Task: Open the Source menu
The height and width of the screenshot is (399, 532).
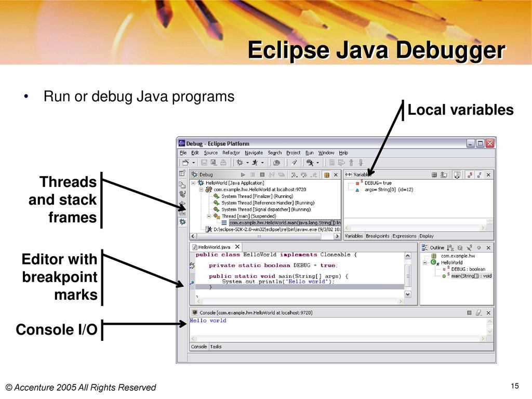Action: coord(211,153)
